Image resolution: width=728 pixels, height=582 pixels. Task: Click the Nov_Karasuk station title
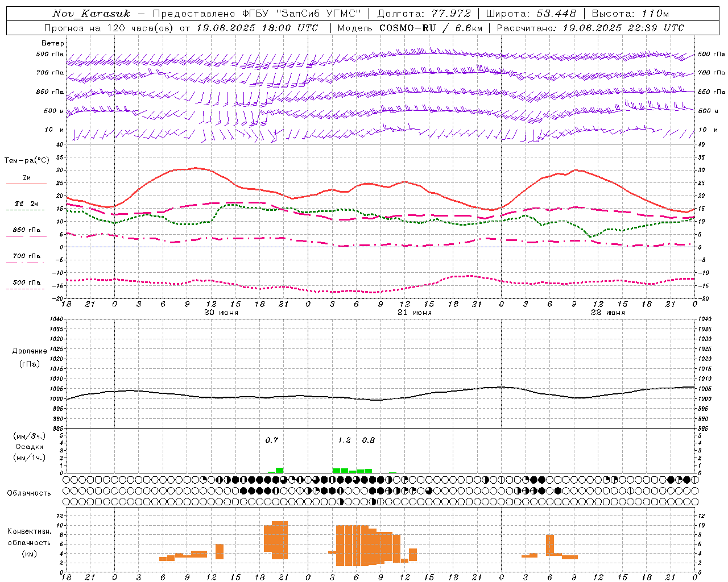(91, 14)
